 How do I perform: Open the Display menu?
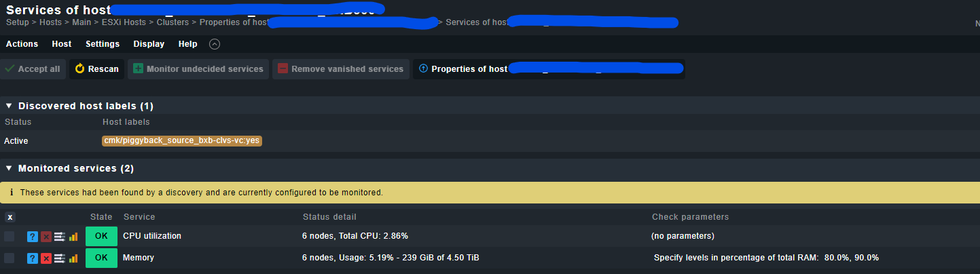point(149,44)
